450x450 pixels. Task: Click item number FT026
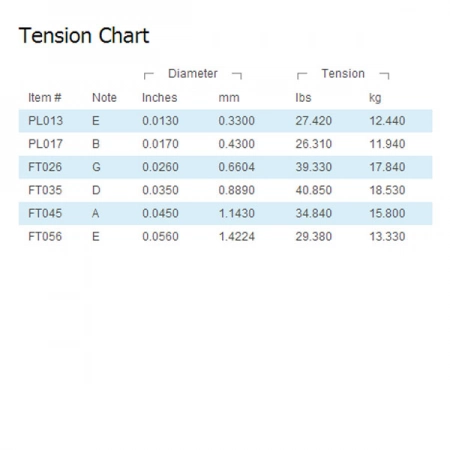(45, 167)
